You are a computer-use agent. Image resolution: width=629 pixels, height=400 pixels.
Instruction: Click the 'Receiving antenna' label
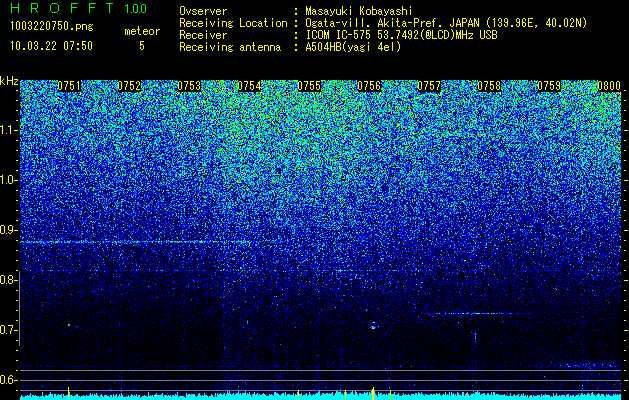coord(230,47)
